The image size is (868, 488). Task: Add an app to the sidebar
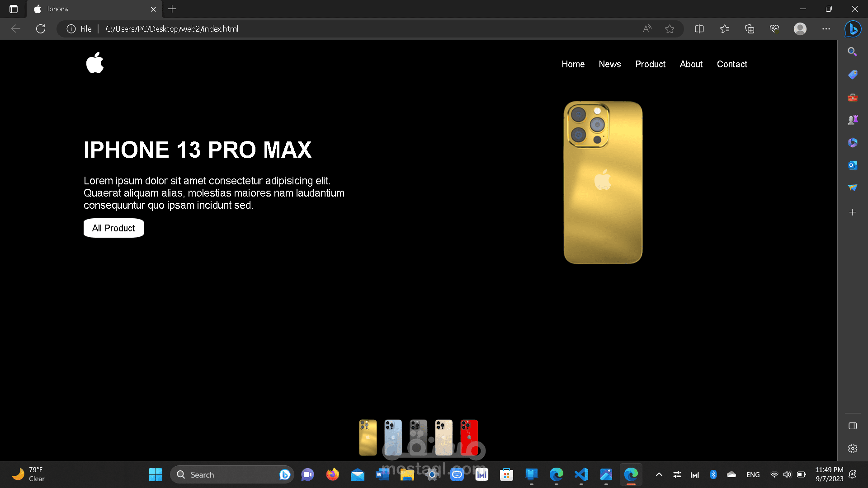click(853, 212)
